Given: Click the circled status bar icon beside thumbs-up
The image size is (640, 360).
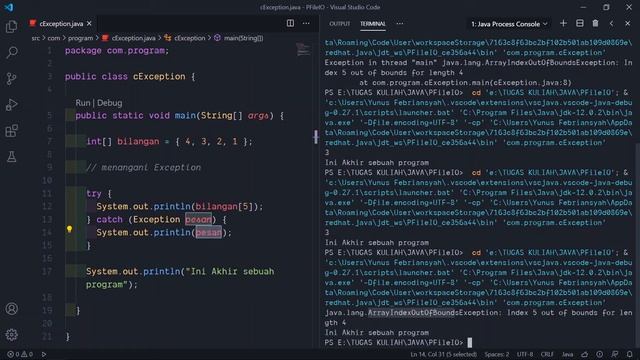Looking at the screenshot, I should [x=599, y=354].
